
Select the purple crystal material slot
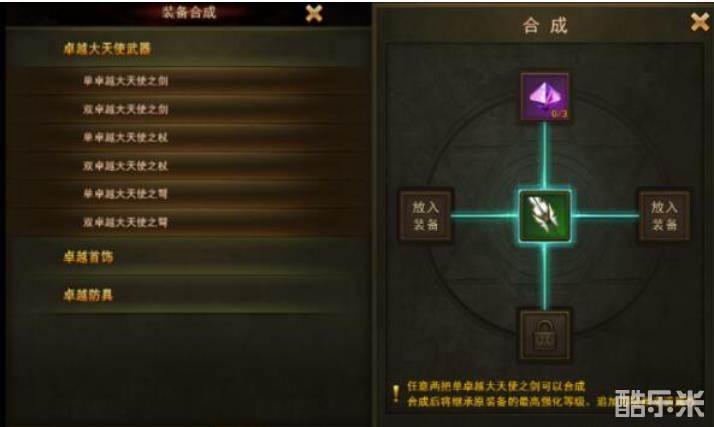[545, 97]
